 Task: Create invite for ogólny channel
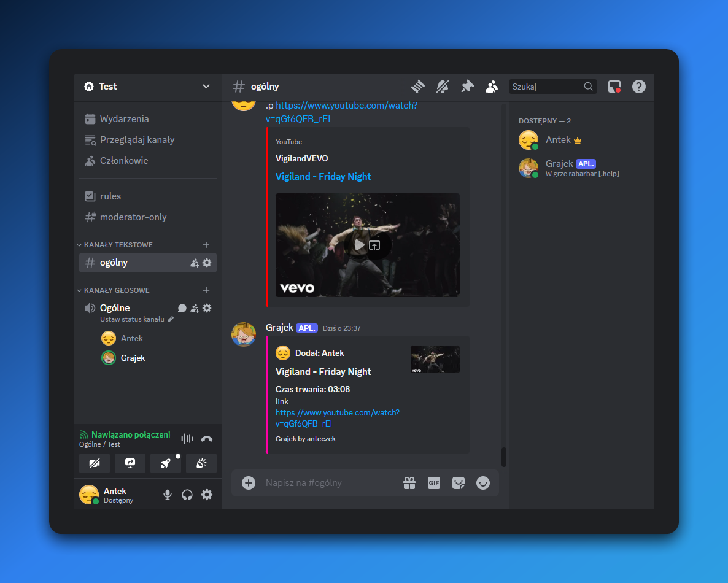195,263
